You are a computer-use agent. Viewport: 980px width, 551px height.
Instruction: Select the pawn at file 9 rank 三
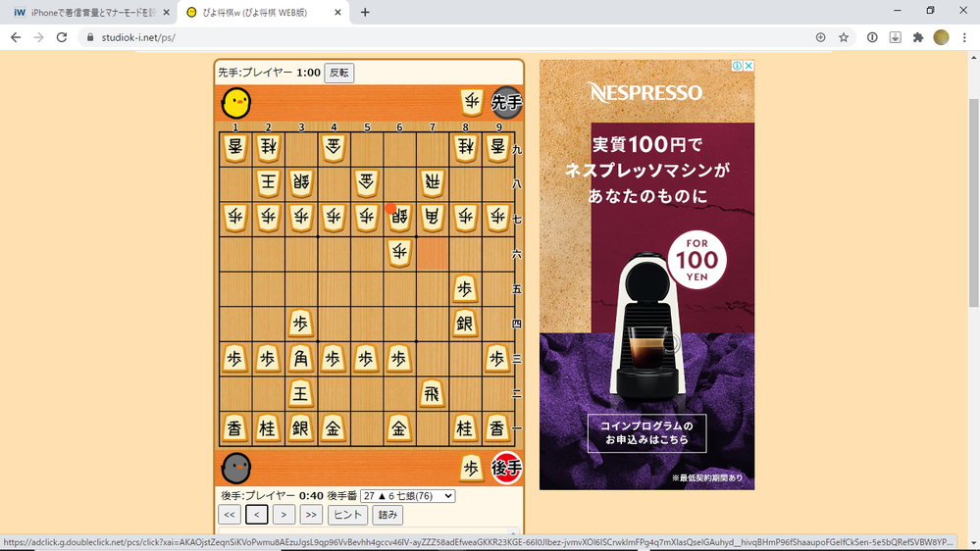click(497, 359)
